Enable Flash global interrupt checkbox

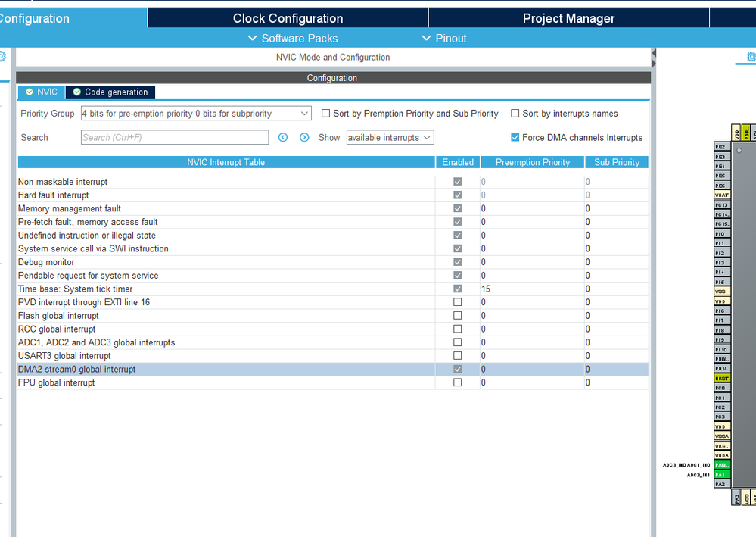tap(458, 316)
